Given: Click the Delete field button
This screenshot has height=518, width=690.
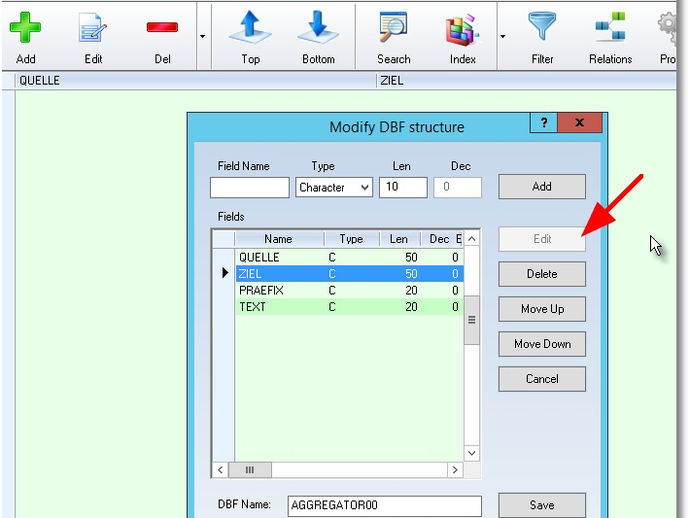Looking at the screenshot, I should (542, 274).
